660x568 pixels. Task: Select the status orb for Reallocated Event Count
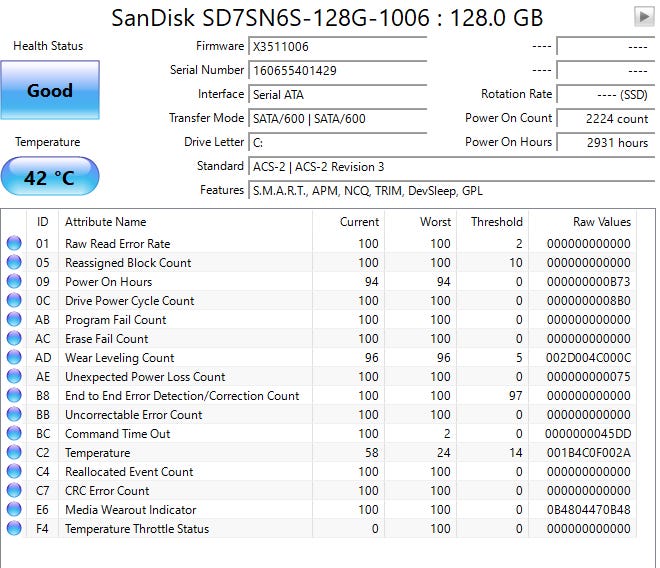click(14, 471)
